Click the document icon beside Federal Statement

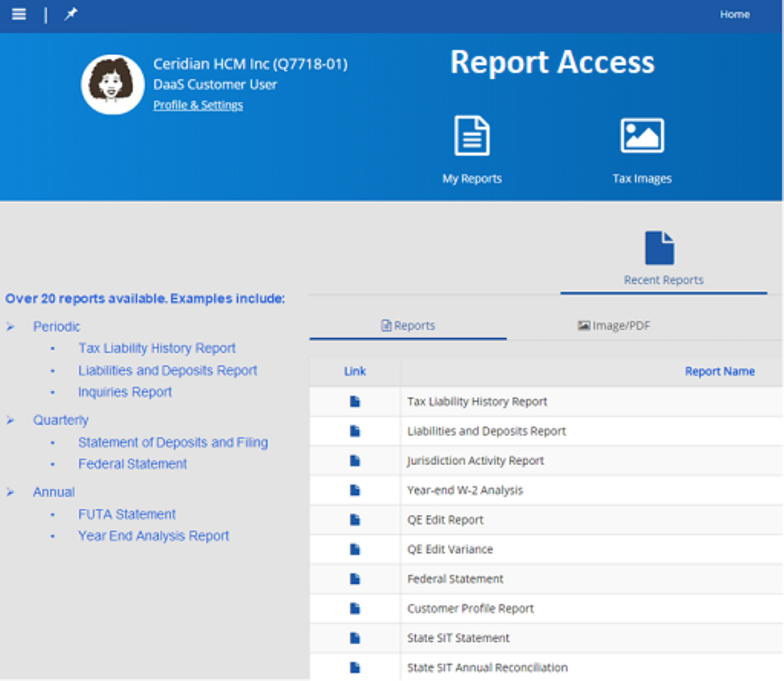point(354,578)
